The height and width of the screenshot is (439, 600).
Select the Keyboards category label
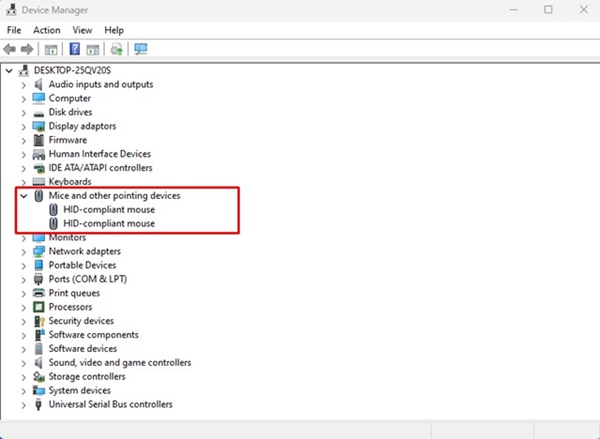[x=70, y=182]
